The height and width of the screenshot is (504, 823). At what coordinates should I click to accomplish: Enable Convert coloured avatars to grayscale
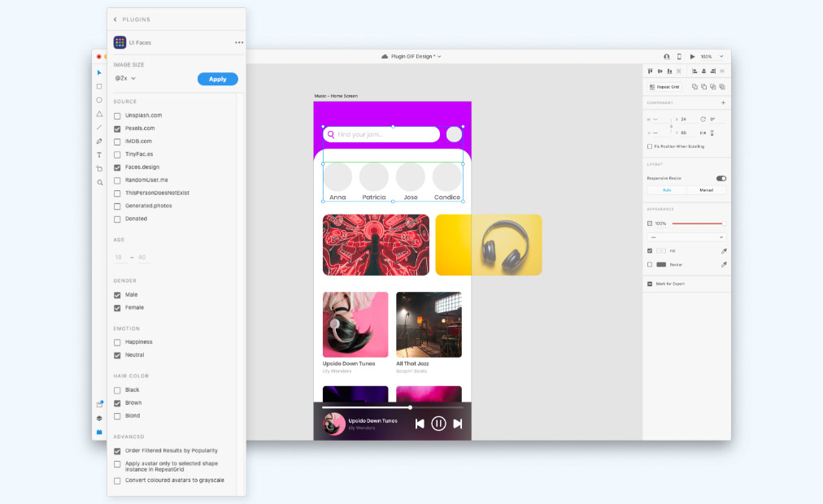[117, 481]
